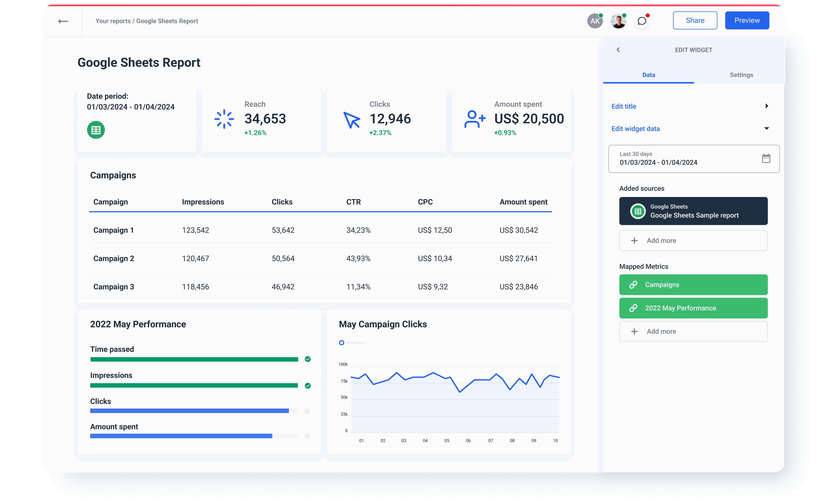Click the Preview button

pyautogui.click(x=747, y=20)
